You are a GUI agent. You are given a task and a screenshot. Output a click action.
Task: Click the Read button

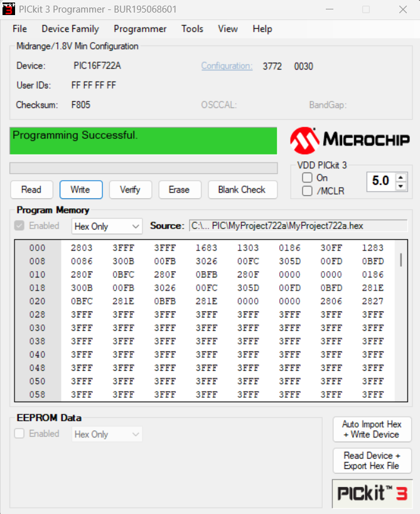[31, 190]
